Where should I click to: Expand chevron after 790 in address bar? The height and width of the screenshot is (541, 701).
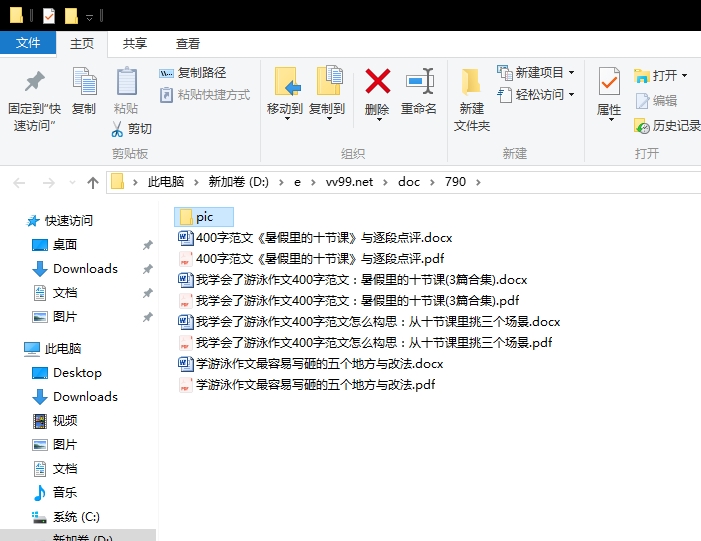click(478, 182)
